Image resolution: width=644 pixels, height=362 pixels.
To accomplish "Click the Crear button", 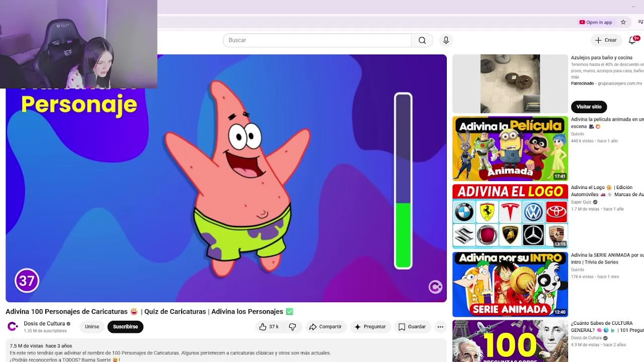I will (x=606, y=40).
